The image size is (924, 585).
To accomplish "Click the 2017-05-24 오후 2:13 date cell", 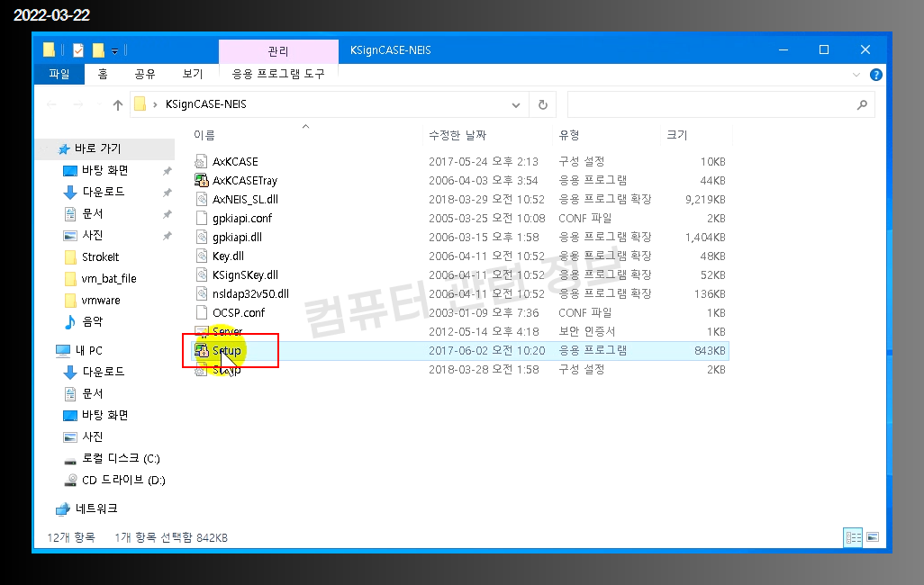I will 484,161.
